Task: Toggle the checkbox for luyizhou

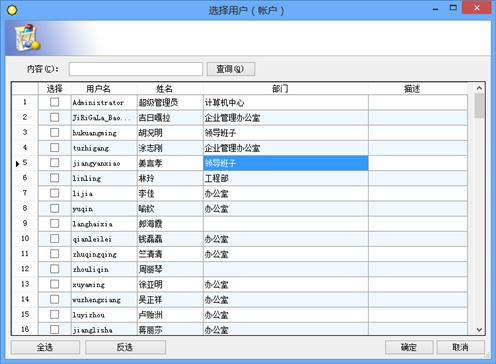Action: tap(54, 314)
